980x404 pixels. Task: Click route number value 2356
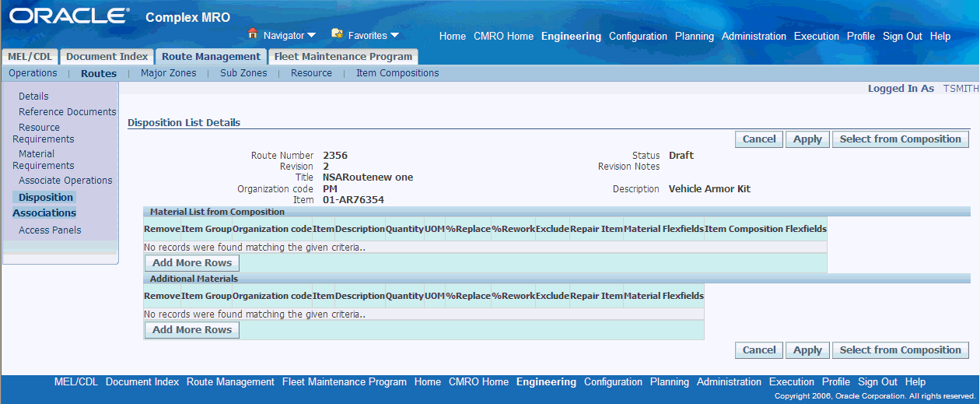[x=335, y=156]
